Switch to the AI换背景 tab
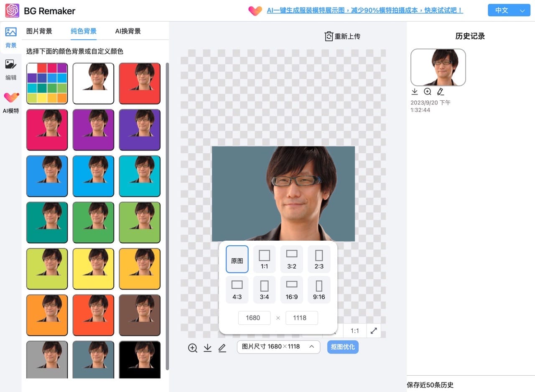The image size is (535, 392). coord(128,31)
